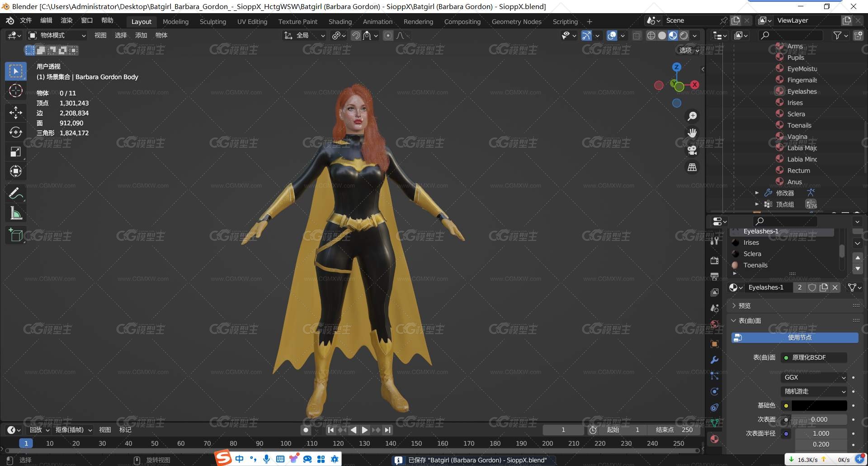
Task: Select the Annotate pencil tool
Action: coord(16,194)
